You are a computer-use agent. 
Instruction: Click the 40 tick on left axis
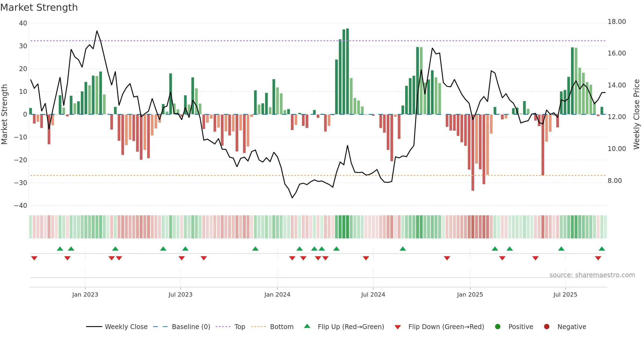[23, 23]
